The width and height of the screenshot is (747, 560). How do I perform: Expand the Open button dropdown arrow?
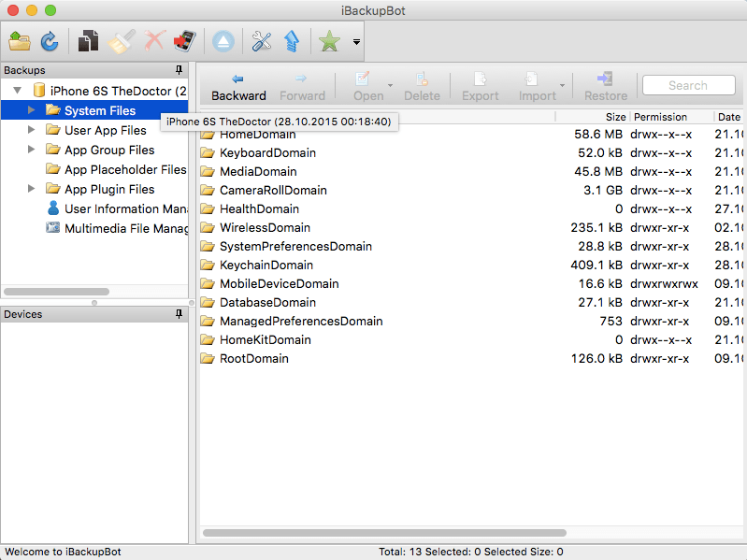pos(390,86)
